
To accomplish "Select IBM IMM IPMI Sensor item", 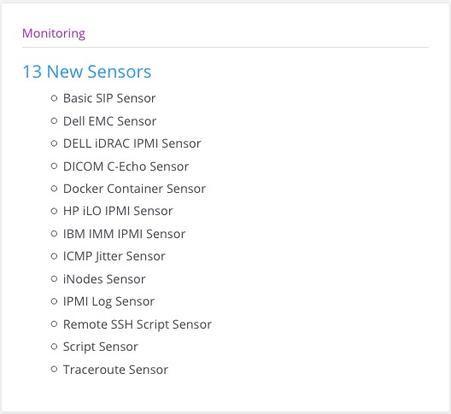I will tap(124, 234).
